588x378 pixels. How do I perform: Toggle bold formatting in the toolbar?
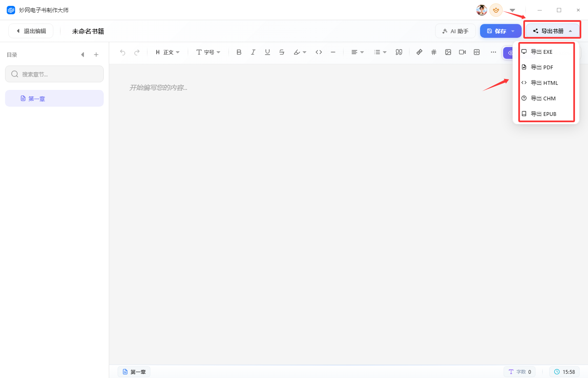(239, 52)
